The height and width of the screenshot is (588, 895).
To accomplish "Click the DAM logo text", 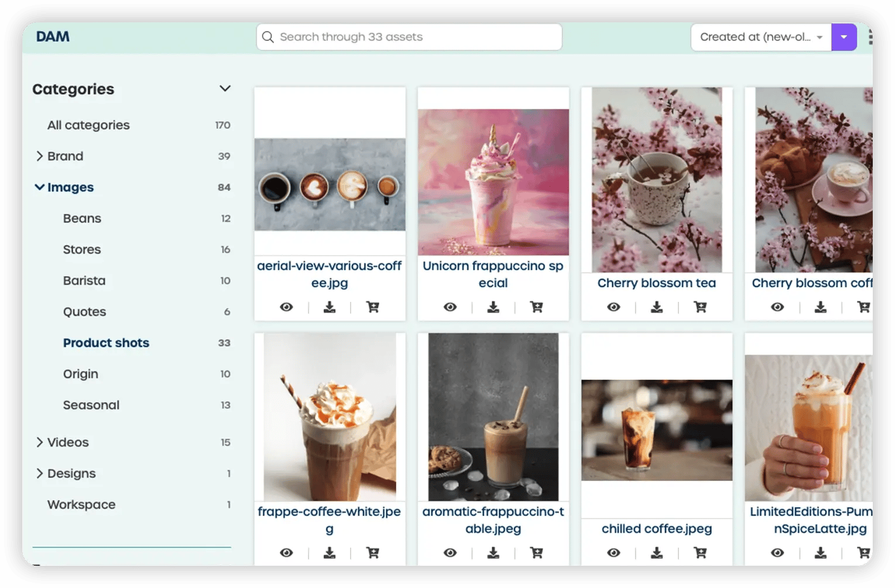I will pos(53,36).
